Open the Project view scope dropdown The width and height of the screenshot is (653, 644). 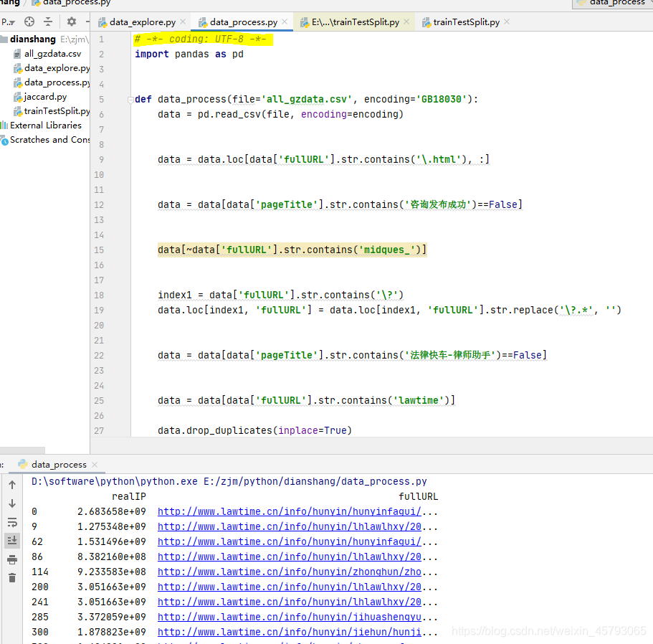click(9, 22)
